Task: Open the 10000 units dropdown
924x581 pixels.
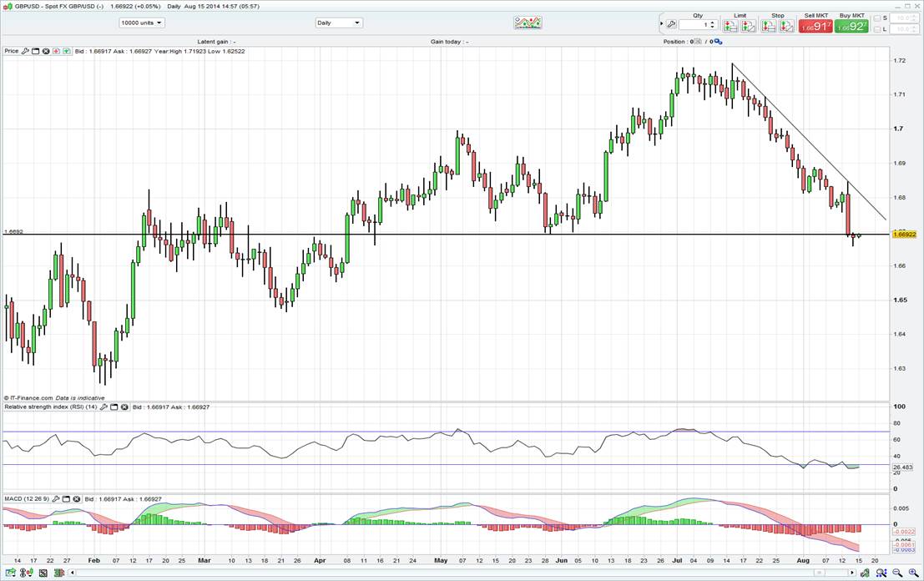Action: click(x=141, y=23)
